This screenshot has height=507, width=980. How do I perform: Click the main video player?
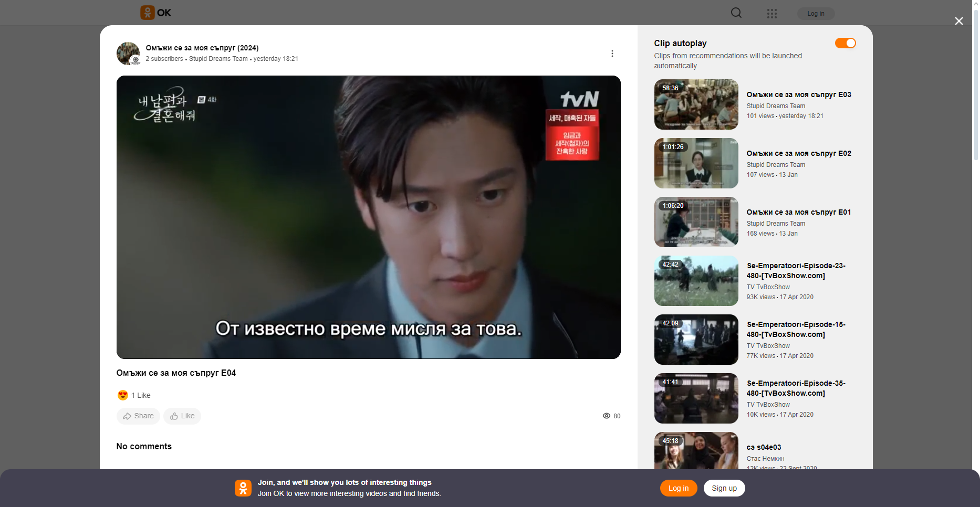(368, 217)
